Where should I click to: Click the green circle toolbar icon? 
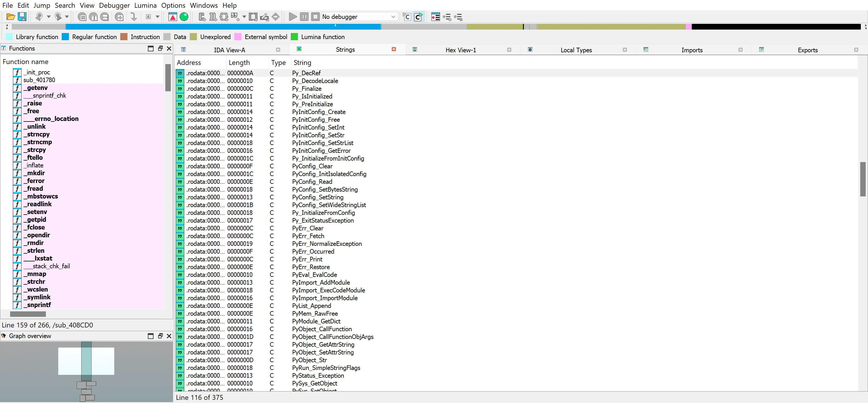pos(184,17)
